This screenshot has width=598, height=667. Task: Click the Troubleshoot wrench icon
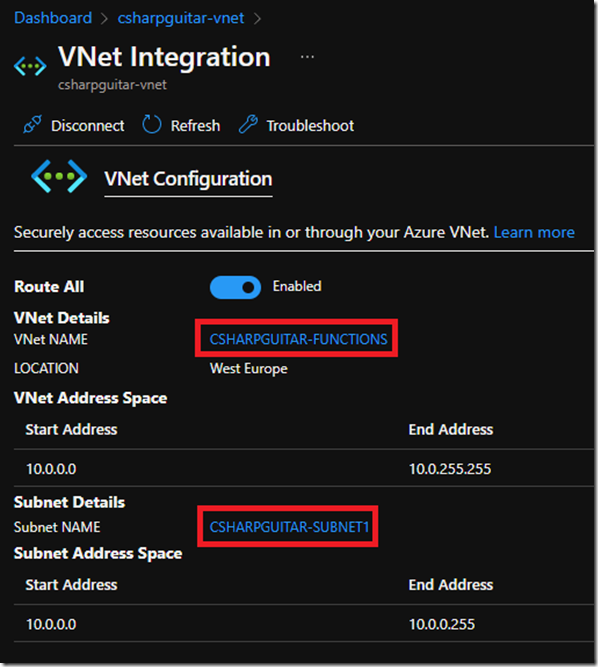click(x=248, y=125)
